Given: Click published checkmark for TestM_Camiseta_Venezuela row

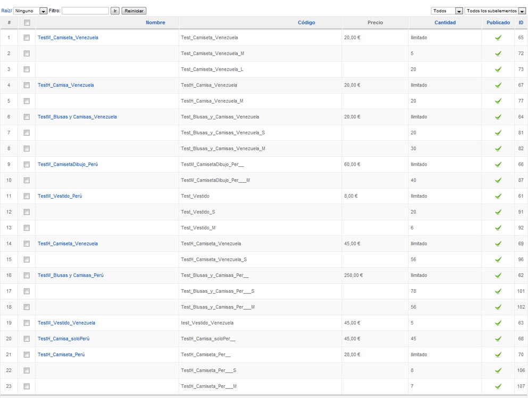Looking at the screenshot, I should click(498, 38).
